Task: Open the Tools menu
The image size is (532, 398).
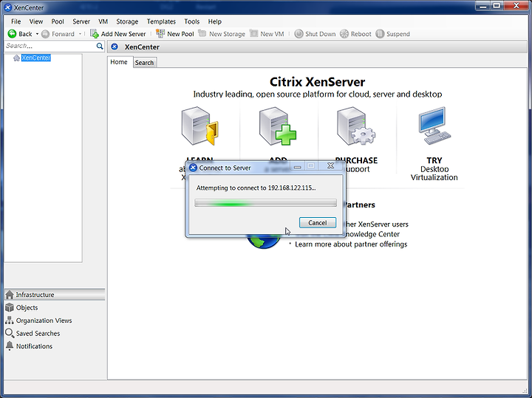Action: (191, 21)
